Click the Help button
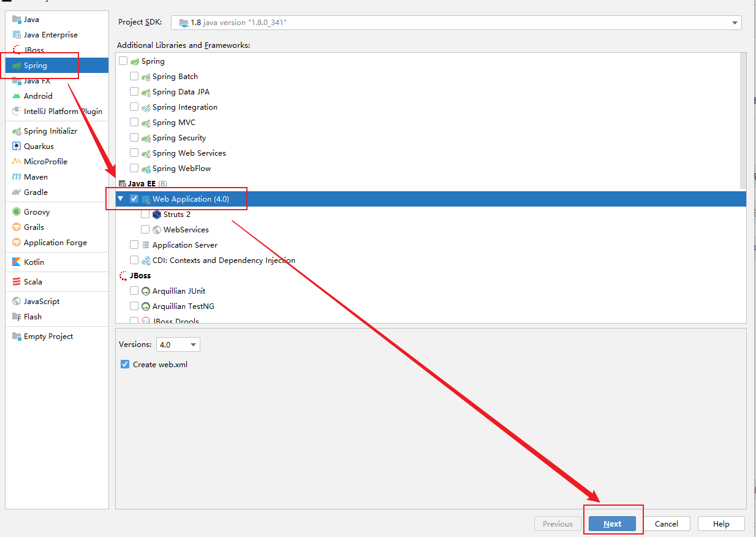This screenshot has width=756, height=537. pos(721,524)
